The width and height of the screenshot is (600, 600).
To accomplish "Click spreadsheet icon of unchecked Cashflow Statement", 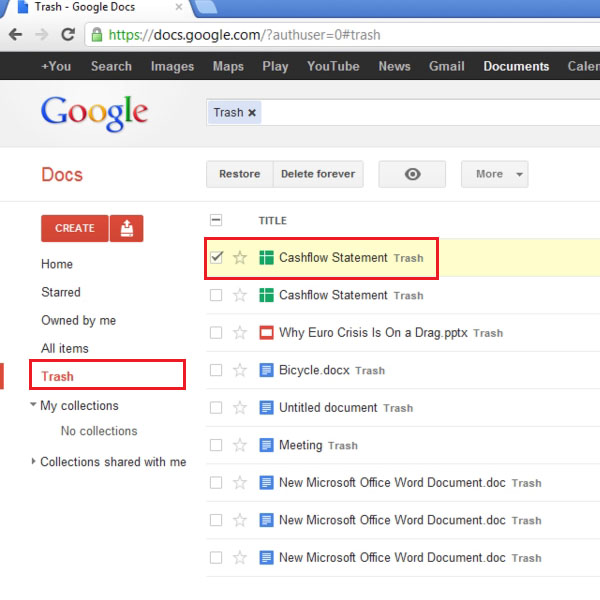I will pyautogui.click(x=266, y=295).
